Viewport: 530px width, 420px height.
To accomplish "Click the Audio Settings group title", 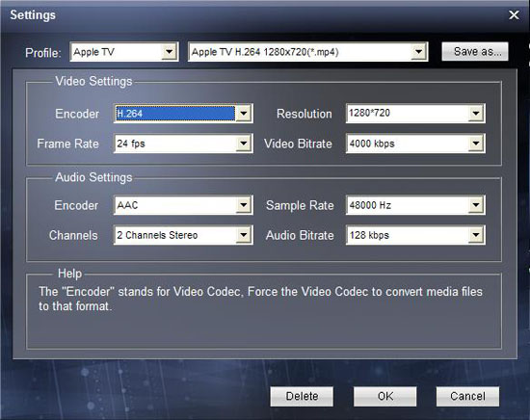I will point(93,177).
